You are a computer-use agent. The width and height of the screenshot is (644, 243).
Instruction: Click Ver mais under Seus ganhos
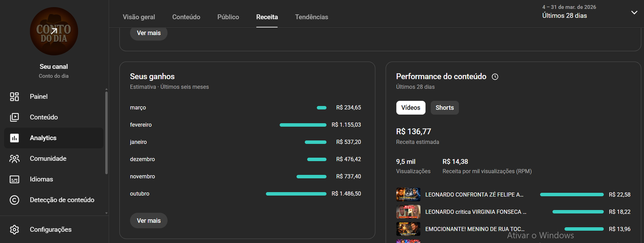pos(149,220)
